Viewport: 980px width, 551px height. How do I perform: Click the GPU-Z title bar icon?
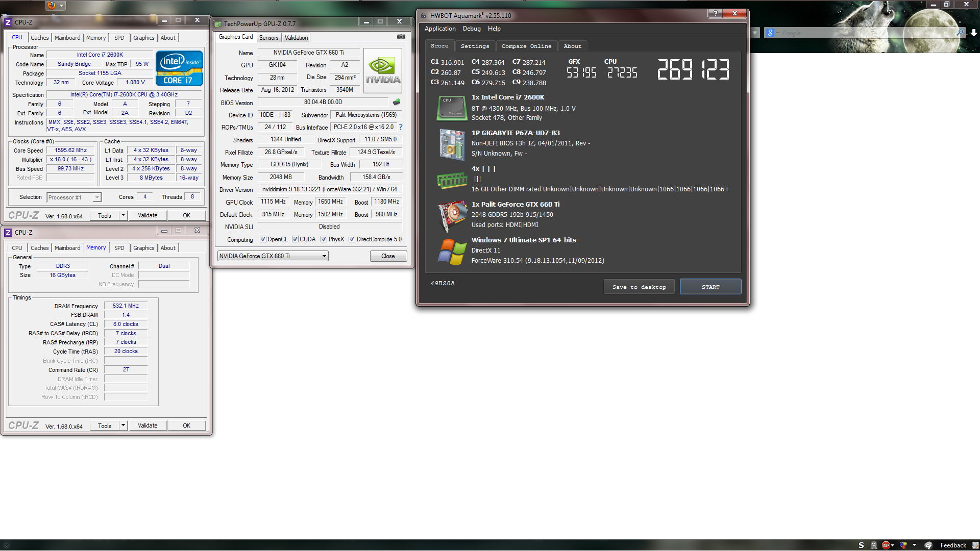tap(218, 24)
